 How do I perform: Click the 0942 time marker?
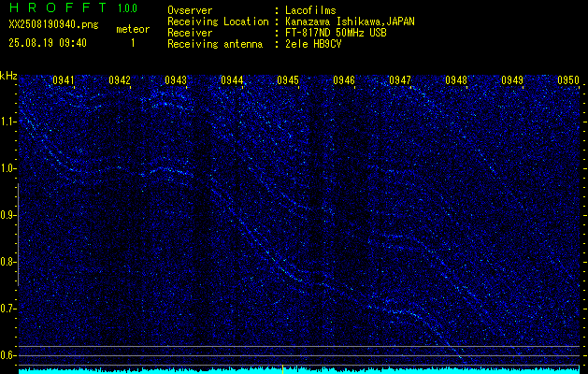120,80
